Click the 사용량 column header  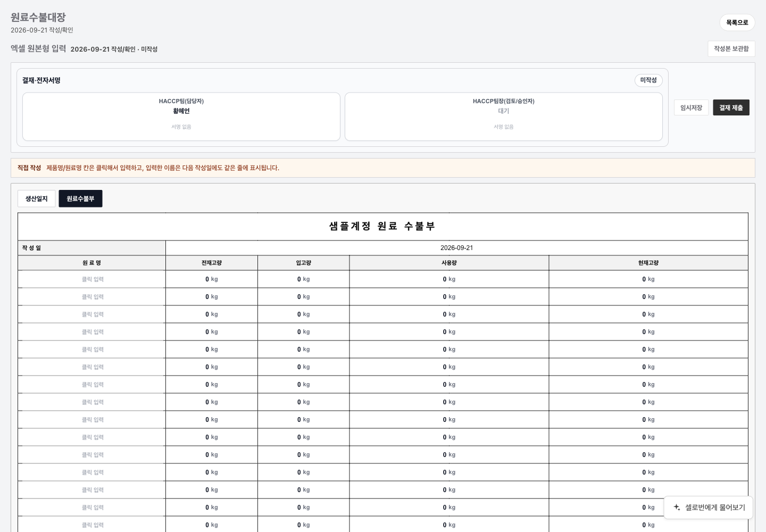tap(449, 263)
